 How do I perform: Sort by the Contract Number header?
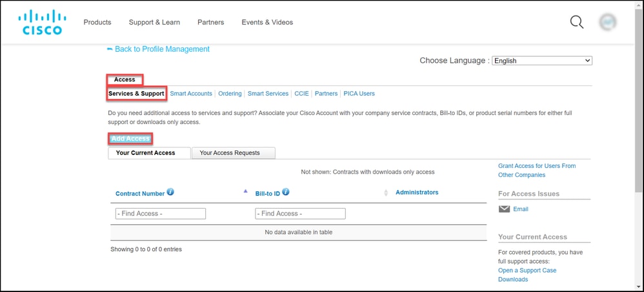pyautogui.click(x=140, y=193)
